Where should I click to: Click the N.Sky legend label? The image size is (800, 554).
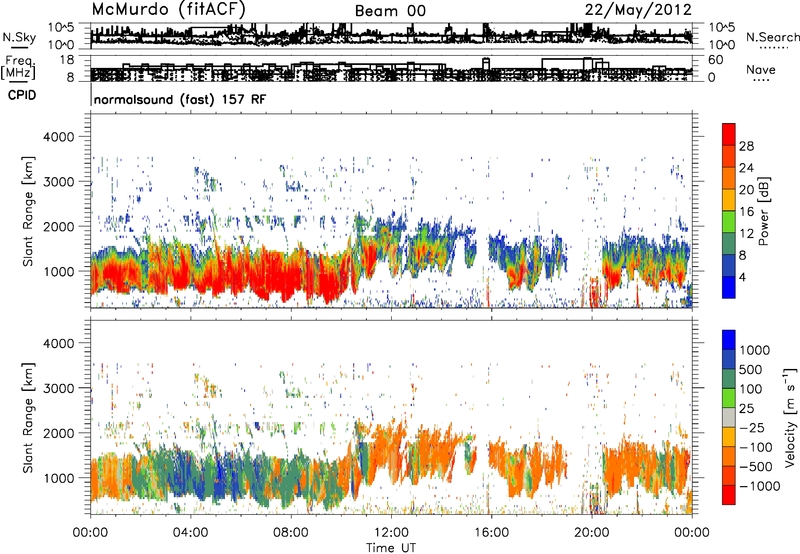pyautogui.click(x=19, y=37)
